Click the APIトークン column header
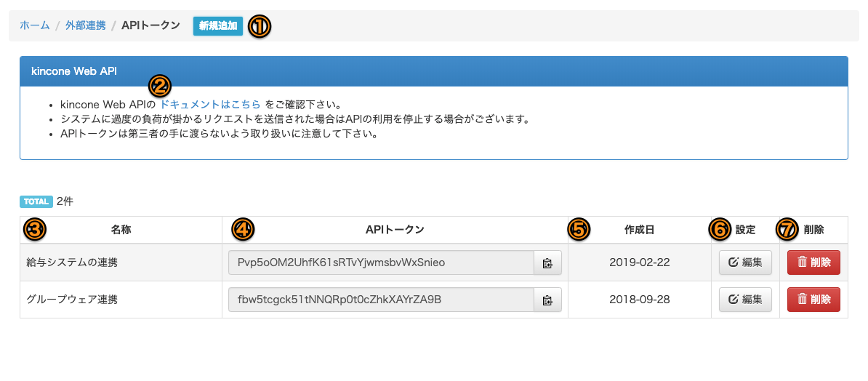 tap(395, 230)
